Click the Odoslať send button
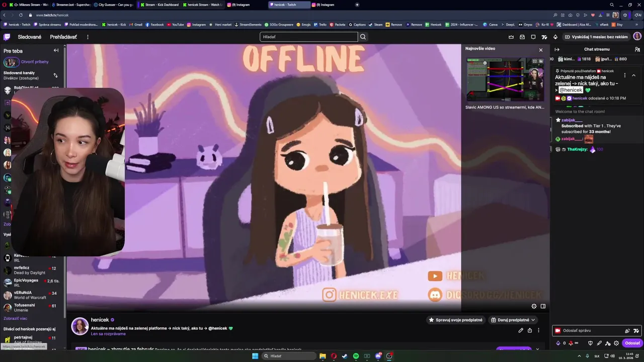 tap(632, 343)
